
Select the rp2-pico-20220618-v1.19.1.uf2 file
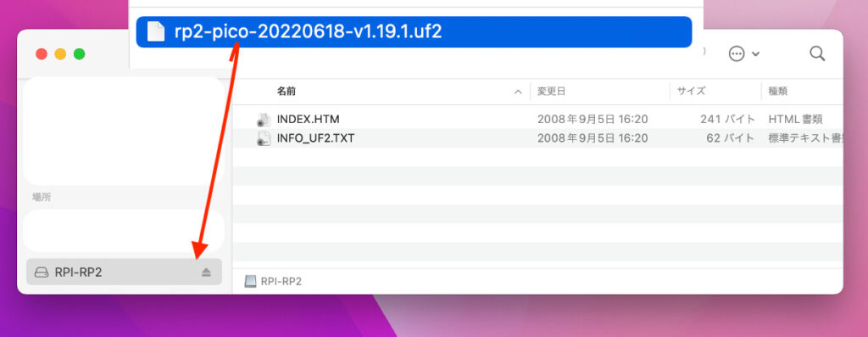coord(414,31)
